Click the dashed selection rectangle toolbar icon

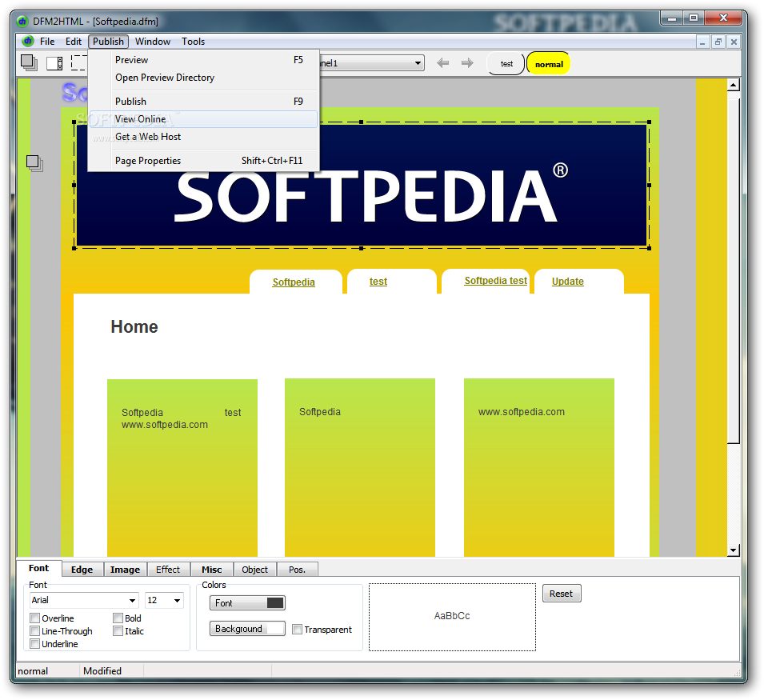click(x=79, y=63)
